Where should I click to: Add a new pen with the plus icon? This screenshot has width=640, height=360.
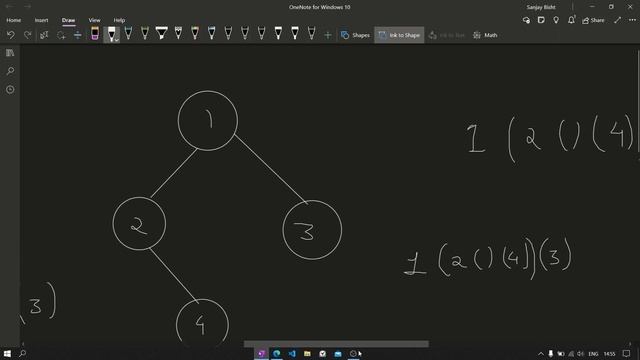click(x=327, y=36)
